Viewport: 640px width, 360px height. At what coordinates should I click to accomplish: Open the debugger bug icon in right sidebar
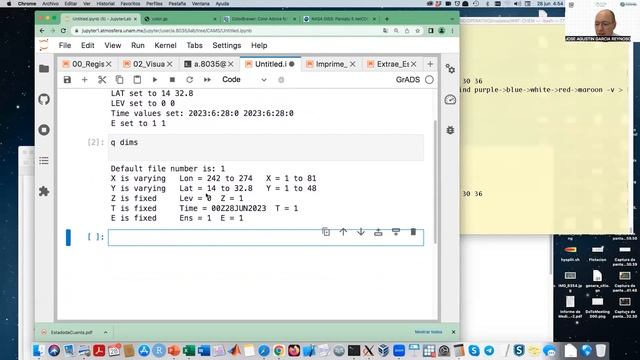coord(450,130)
